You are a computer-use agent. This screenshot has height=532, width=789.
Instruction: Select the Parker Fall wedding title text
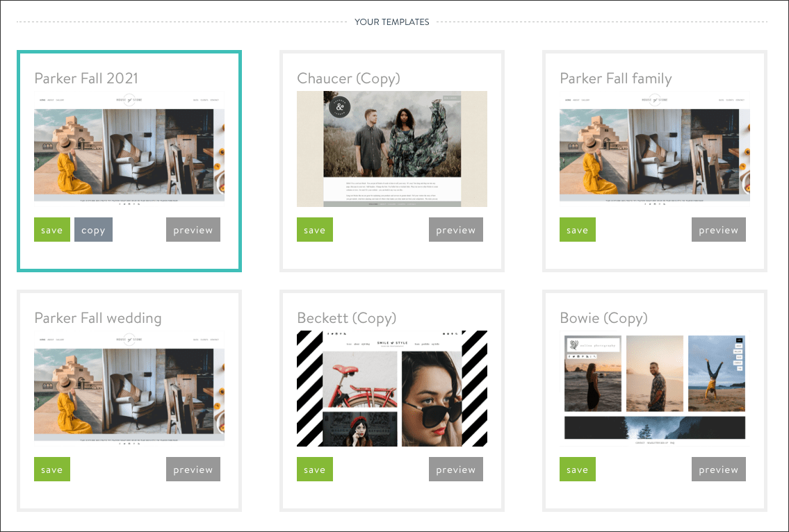(x=97, y=318)
